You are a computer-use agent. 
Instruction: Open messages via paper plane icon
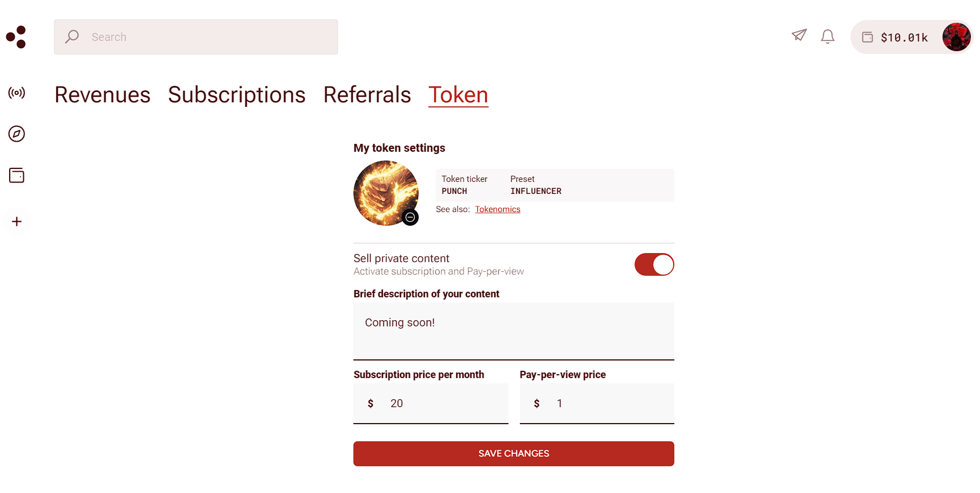(799, 35)
